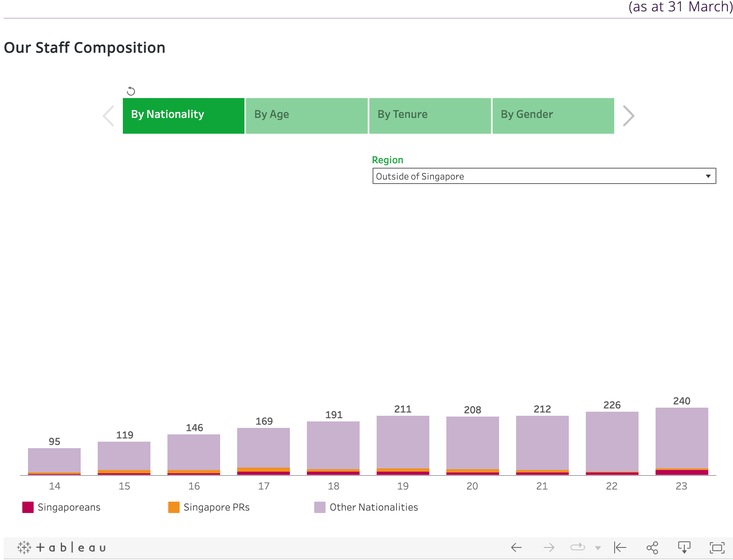Select the year 21 bar
Screen dimensions: 733x560
(x=542, y=445)
